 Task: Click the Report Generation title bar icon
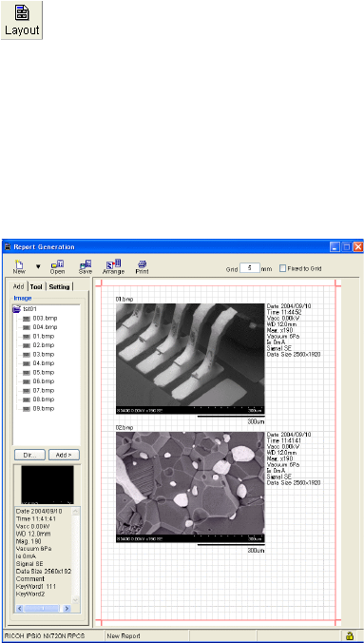(7, 247)
